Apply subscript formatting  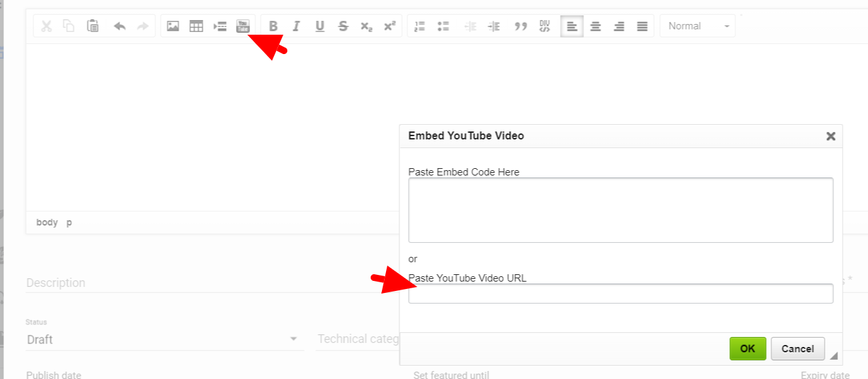367,26
